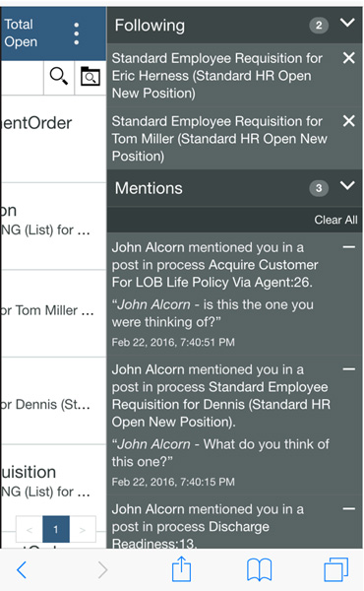Dismiss the Discharge Readiness mention with its minus icon
Screen dimensions: 364x591
349,509
